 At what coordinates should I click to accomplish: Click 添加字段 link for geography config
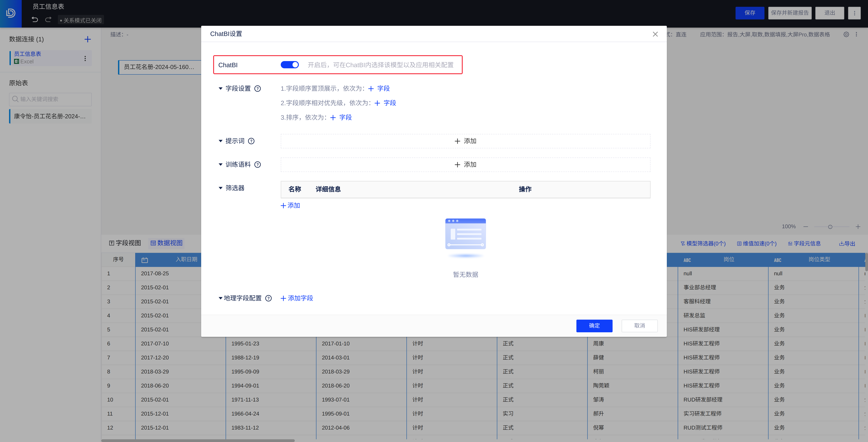[297, 298]
